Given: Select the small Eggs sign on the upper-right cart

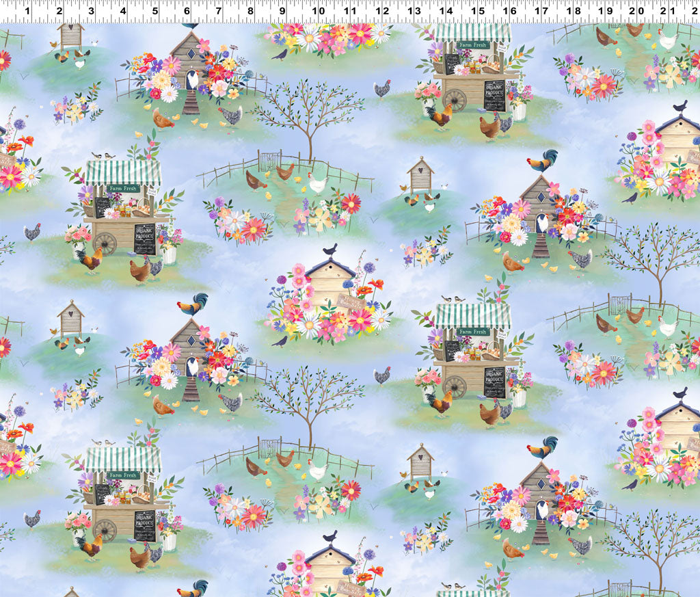Looking at the screenshot, I should (502, 48).
